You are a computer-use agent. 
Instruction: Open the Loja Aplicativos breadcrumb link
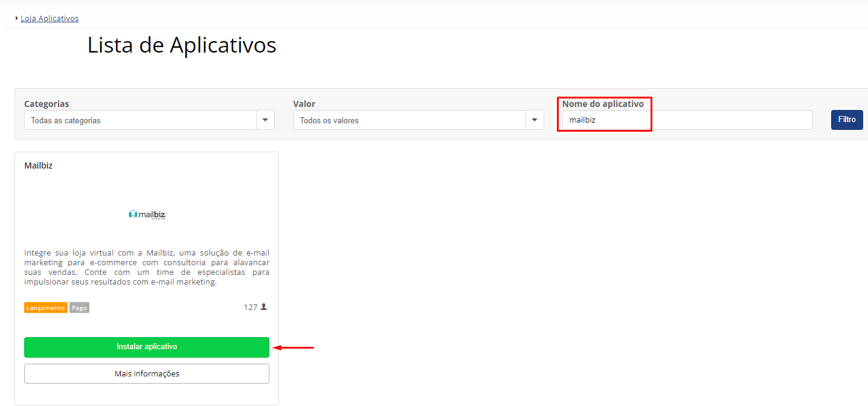point(50,18)
